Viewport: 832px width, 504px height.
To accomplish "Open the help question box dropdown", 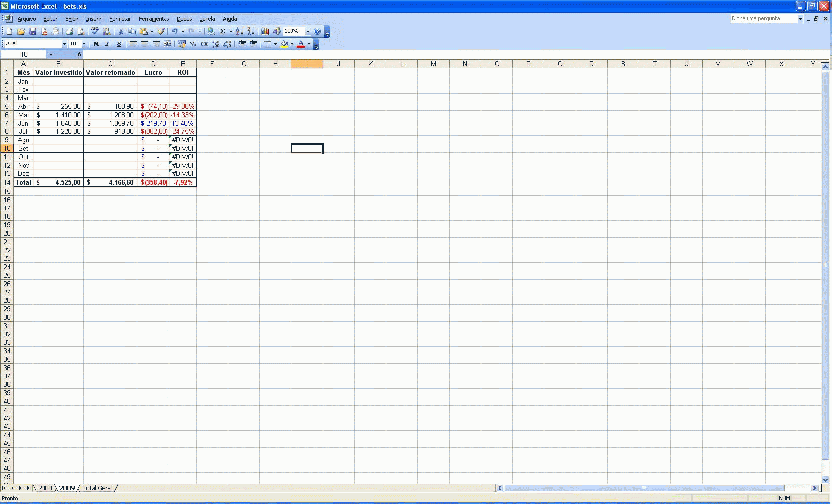I will click(x=800, y=19).
